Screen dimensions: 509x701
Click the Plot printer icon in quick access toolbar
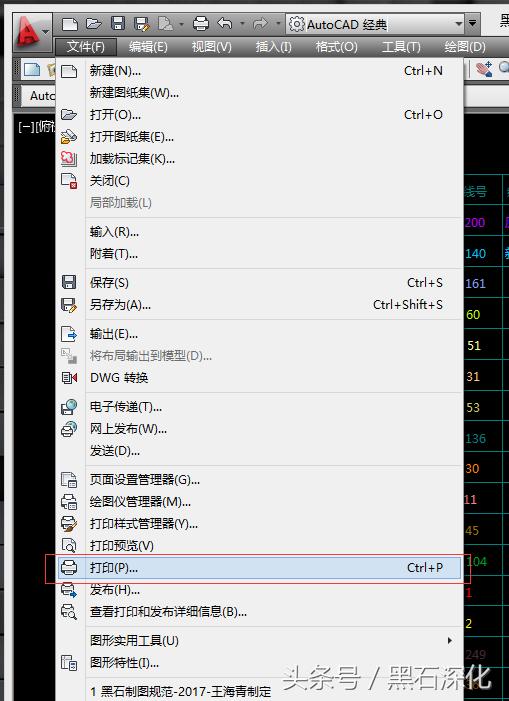click(201, 23)
